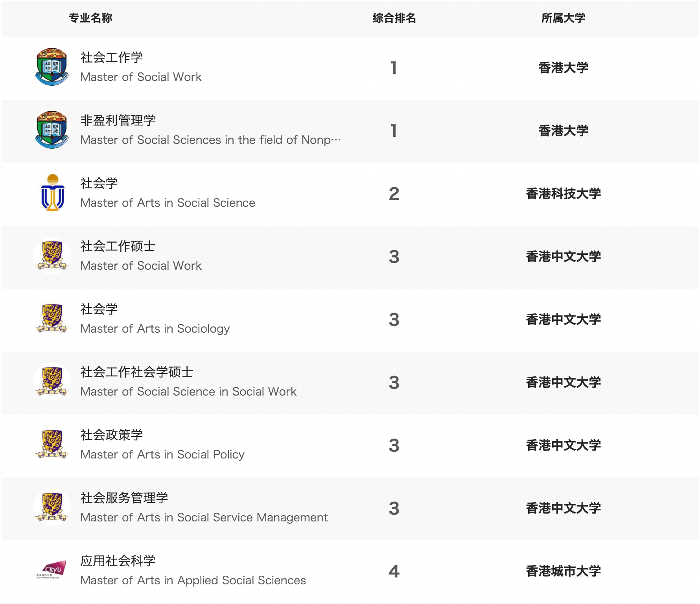This screenshot has height=604, width=700.
Task: Click the CityU logo beside 应用社会科学
Action: [x=51, y=570]
